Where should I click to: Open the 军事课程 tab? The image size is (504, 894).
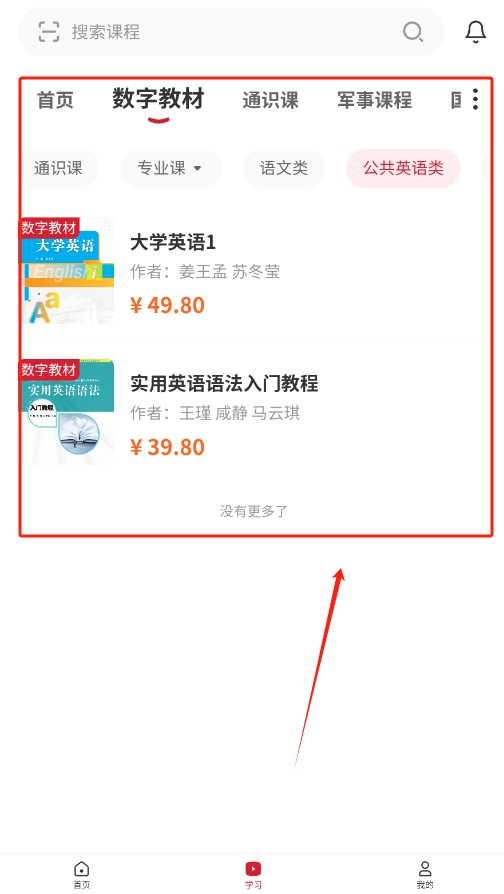tap(374, 100)
